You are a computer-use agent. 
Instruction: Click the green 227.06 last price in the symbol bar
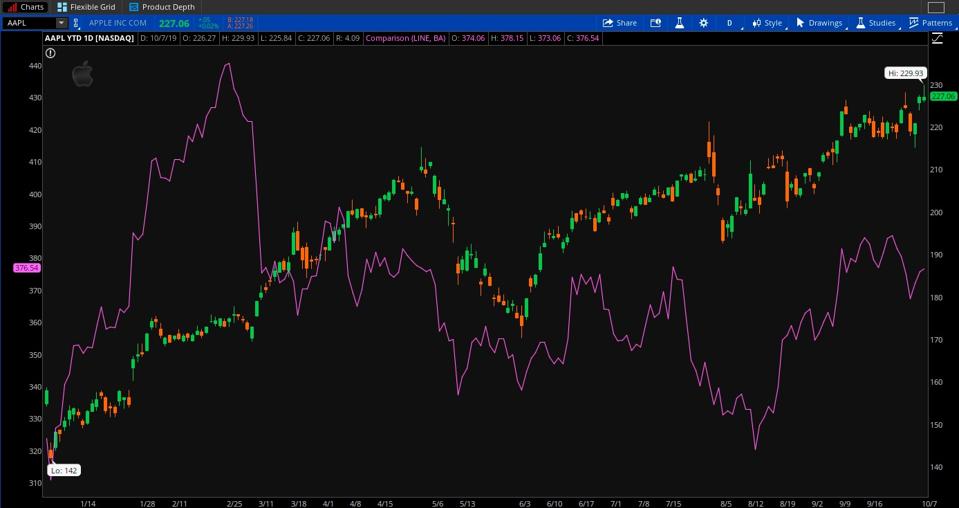click(x=175, y=23)
